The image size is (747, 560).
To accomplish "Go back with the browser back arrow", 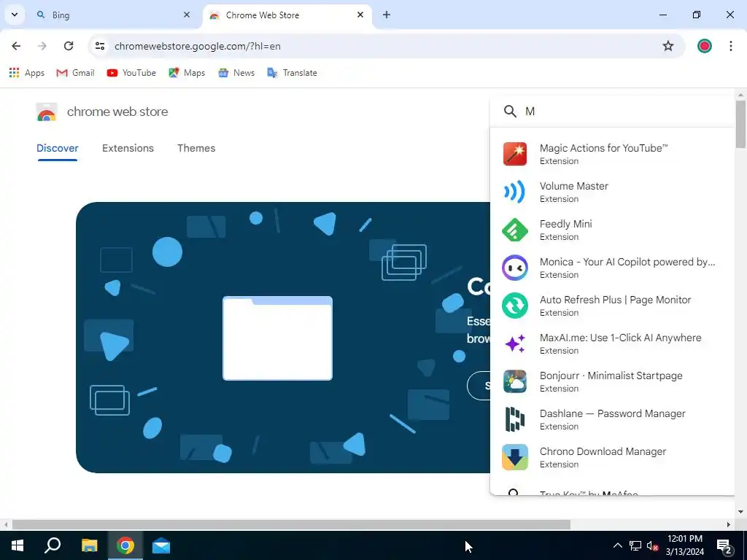I will 16,46.
